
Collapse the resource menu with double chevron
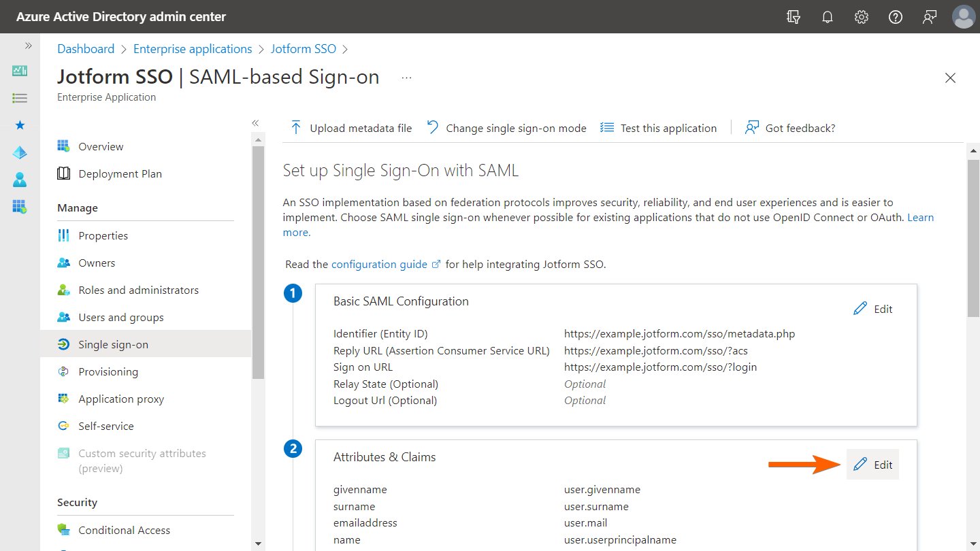pyautogui.click(x=255, y=123)
